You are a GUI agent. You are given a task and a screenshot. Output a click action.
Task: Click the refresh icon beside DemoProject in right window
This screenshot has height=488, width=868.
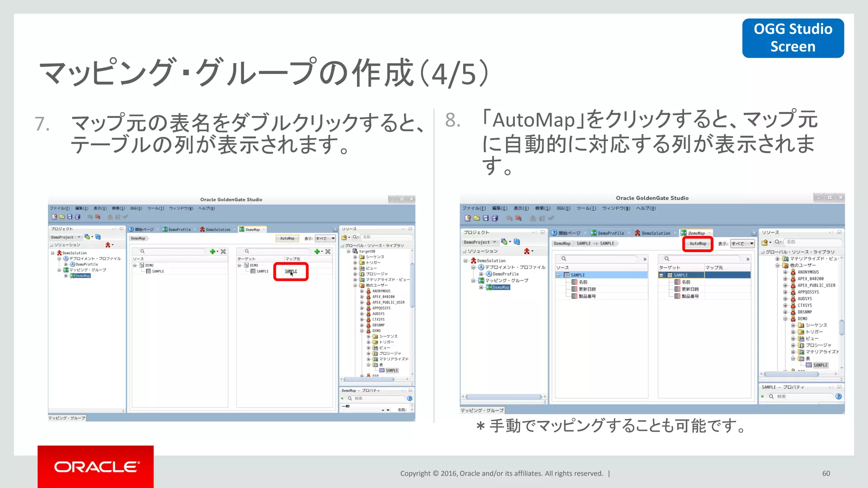[517, 242]
